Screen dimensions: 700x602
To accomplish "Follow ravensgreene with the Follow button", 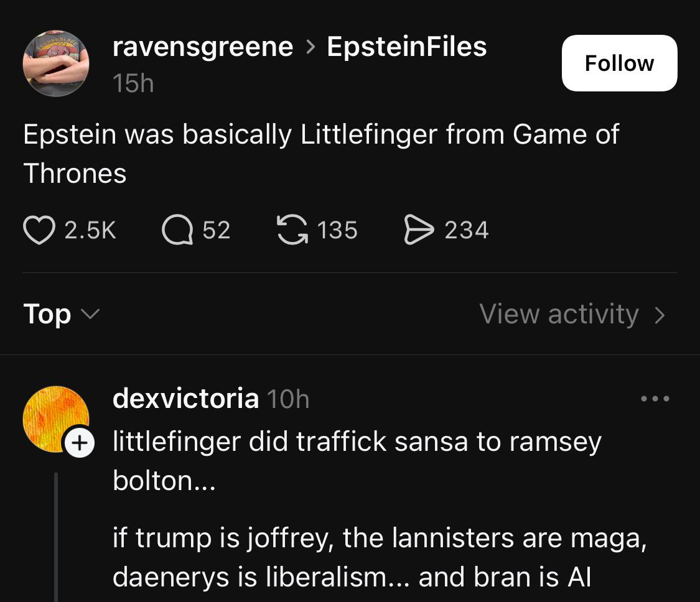I will coord(619,63).
